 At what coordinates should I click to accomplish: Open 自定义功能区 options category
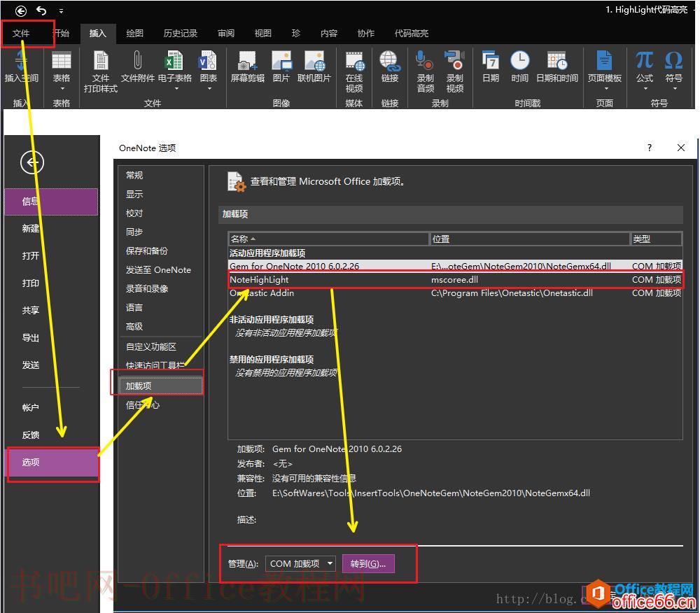[x=151, y=347]
